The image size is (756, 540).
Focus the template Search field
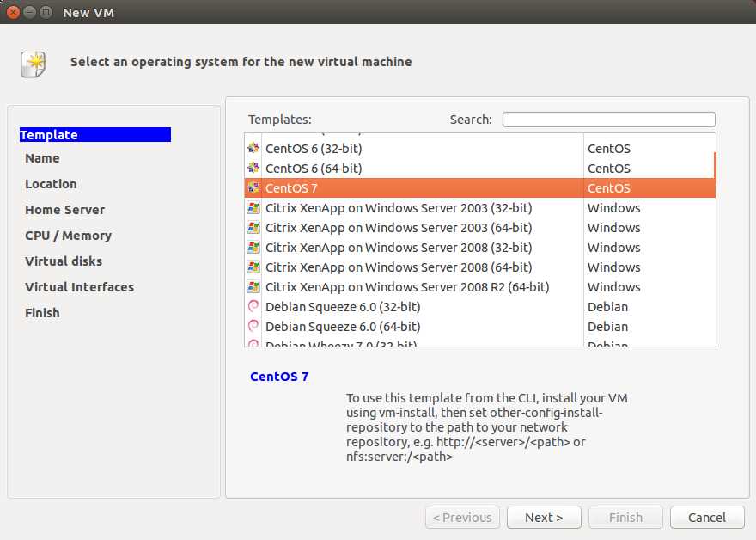[x=608, y=120]
